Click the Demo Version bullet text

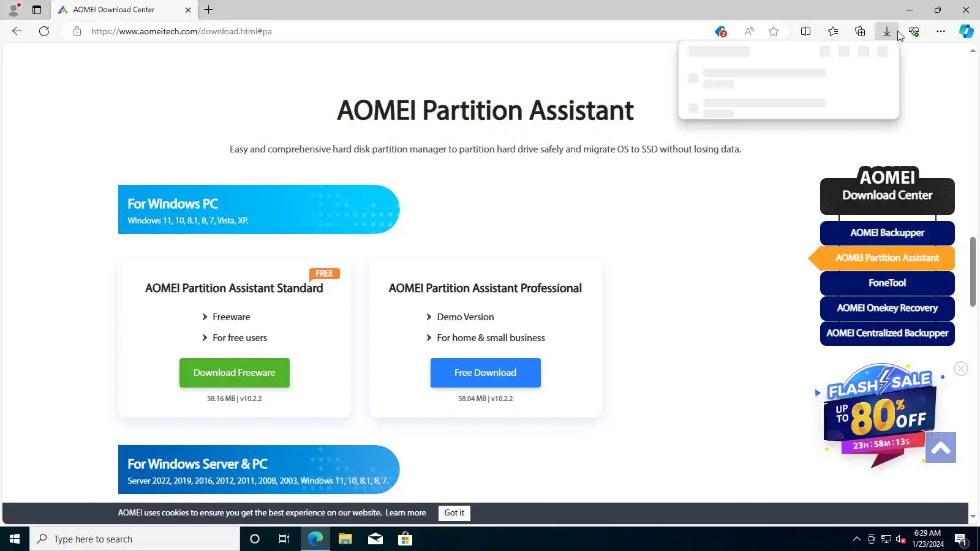[x=466, y=317]
